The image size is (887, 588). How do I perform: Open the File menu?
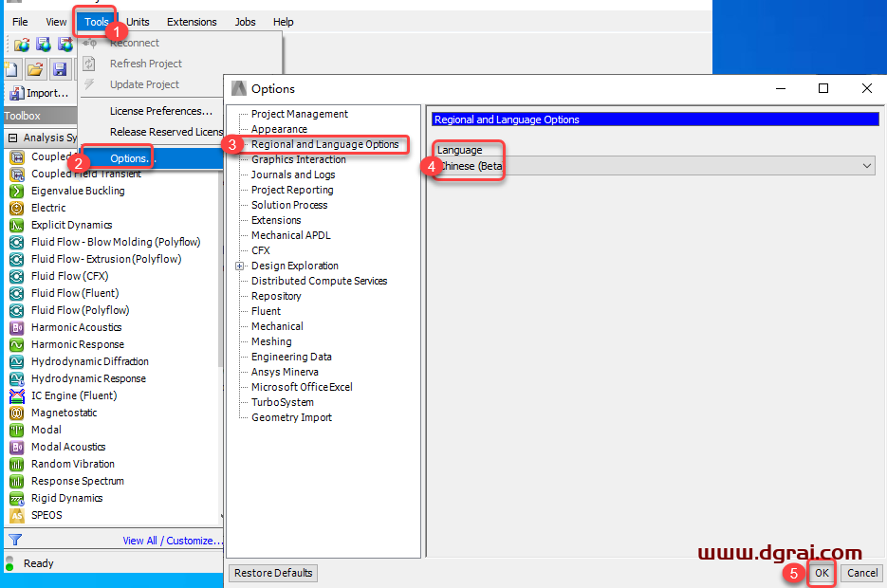(x=20, y=22)
